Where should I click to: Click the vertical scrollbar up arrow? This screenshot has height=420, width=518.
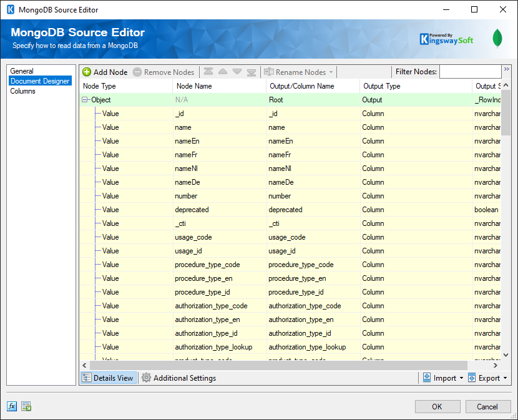click(506, 85)
